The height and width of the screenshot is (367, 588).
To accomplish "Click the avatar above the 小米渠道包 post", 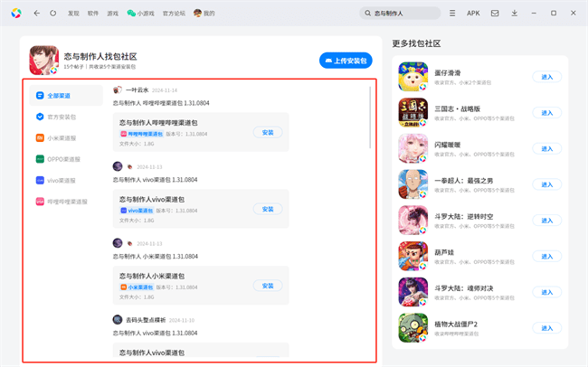I will pyautogui.click(x=118, y=243).
